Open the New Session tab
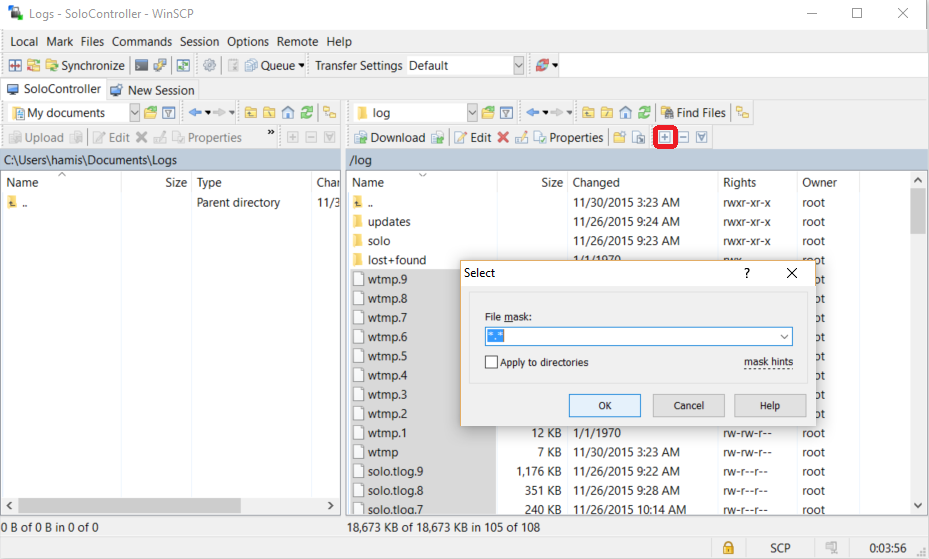Viewport: 929px width, 559px height. [152, 90]
